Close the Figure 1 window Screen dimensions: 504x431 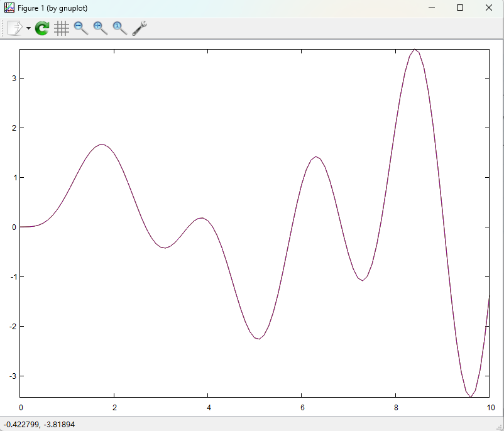pos(489,8)
